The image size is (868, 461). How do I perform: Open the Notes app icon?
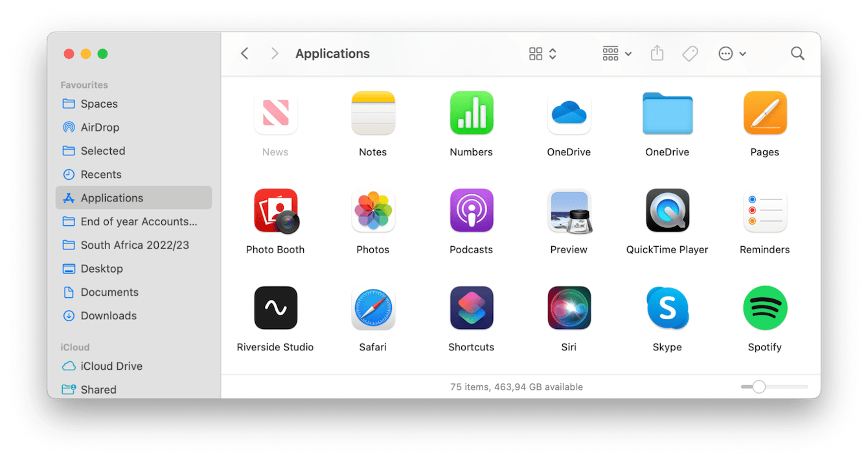pyautogui.click(x=373, y=113)
